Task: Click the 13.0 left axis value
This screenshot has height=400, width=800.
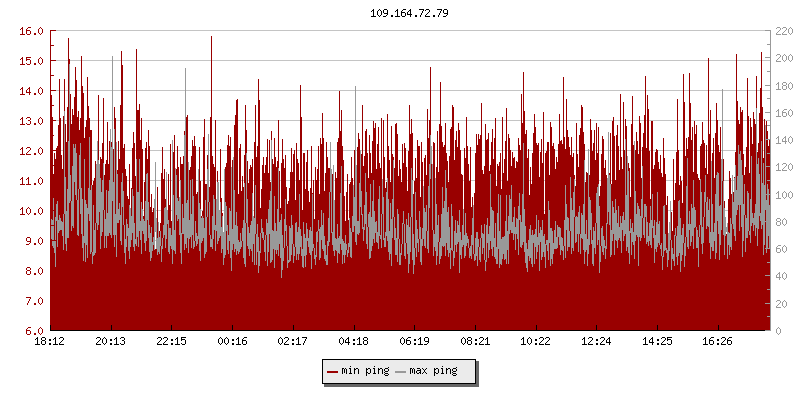Action: click(x=32, y=121)
